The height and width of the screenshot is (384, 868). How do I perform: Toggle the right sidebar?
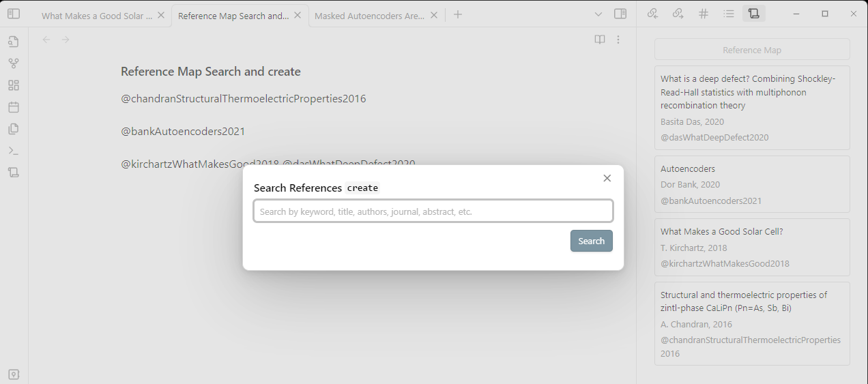(x=620, y=14)
